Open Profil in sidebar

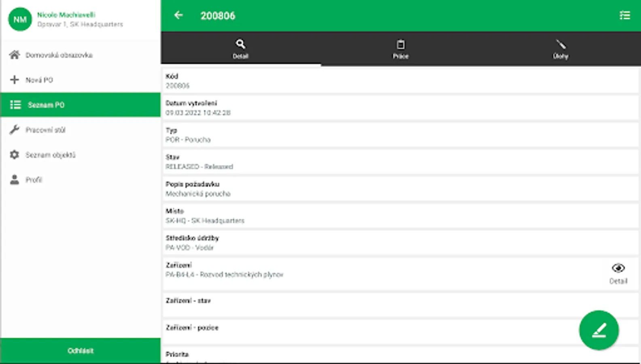81,180
